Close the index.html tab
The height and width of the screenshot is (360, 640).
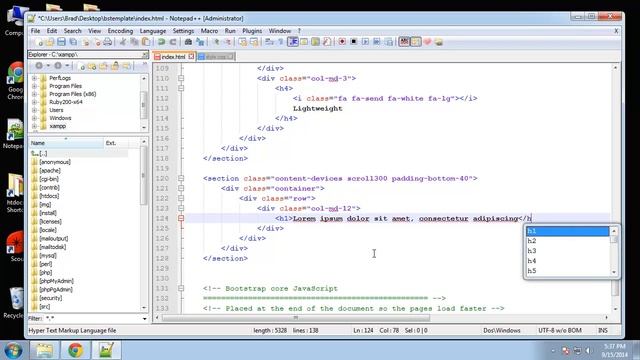(191, 57)
